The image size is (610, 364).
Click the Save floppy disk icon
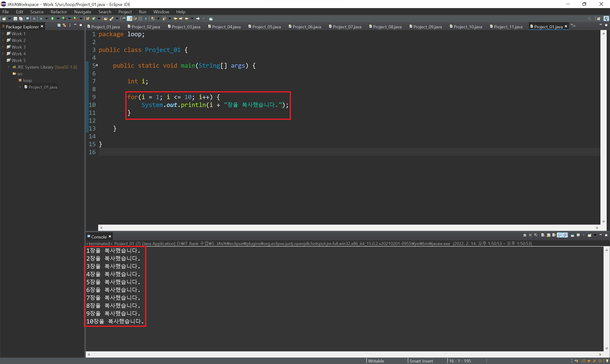tap(15, 19)
